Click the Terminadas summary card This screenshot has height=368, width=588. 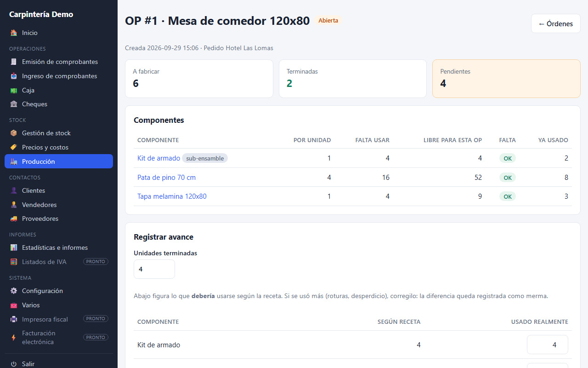click(x=353, y=79)
